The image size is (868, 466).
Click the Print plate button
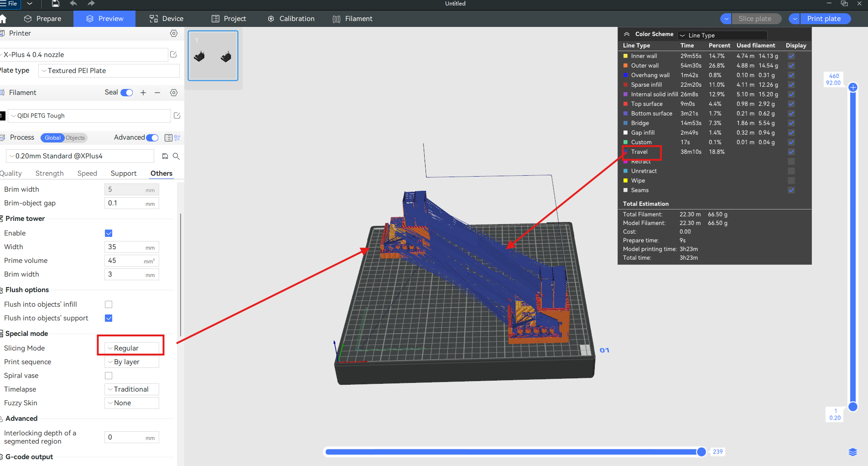coord(825,19)
